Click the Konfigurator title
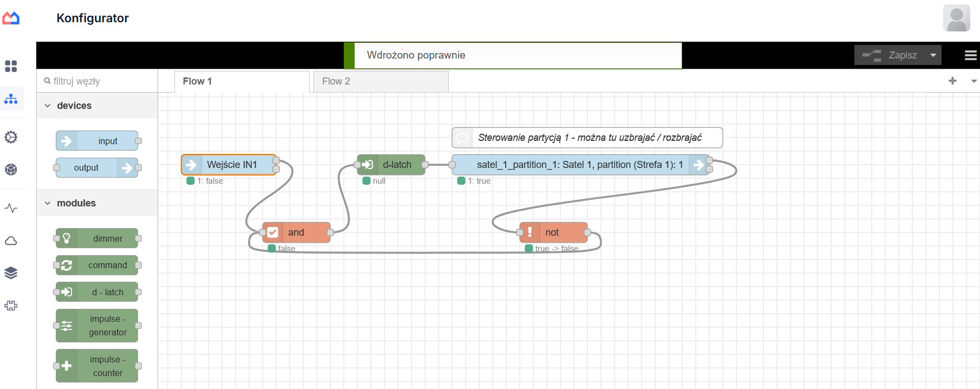Image resolution: width=980 pixels, height=389 pixels. coord(93,18)
